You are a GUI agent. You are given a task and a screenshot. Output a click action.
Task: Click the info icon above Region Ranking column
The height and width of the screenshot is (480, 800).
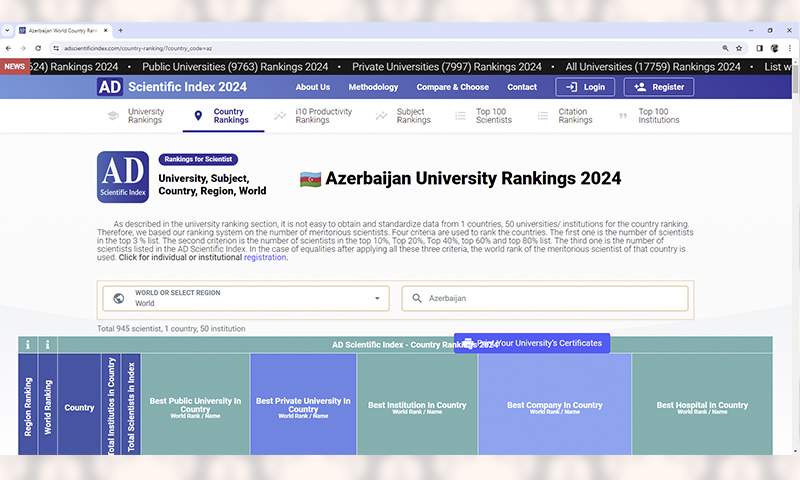(28, 345)
